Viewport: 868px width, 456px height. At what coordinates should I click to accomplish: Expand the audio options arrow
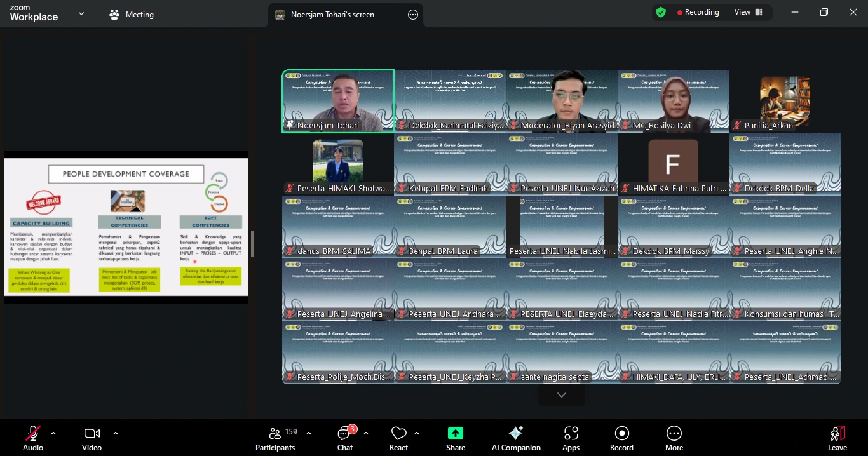pyautogui.click(x=53, y=433)
